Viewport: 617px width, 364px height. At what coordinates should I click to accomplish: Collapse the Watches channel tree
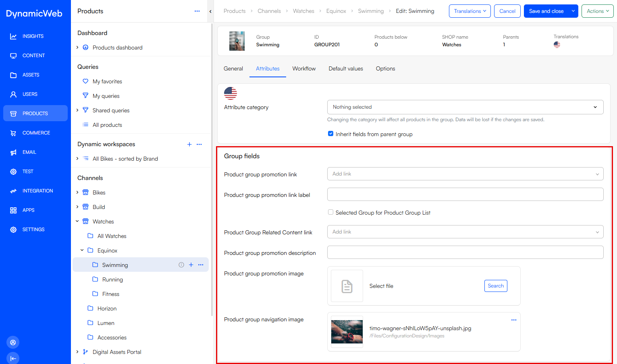(x=77, y=221)
